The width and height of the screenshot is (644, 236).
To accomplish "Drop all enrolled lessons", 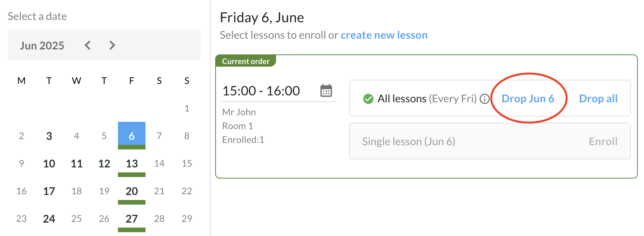I will coord(598,98).
